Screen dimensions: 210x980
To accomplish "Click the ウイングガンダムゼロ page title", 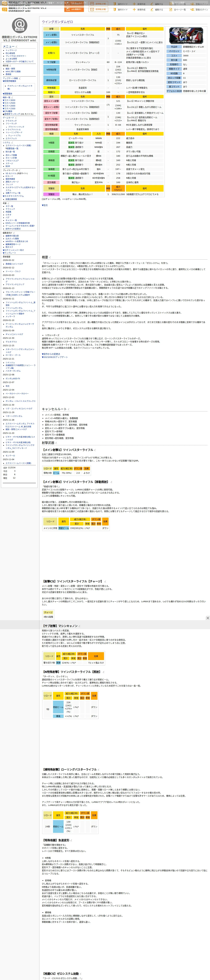I will [57, 22].
